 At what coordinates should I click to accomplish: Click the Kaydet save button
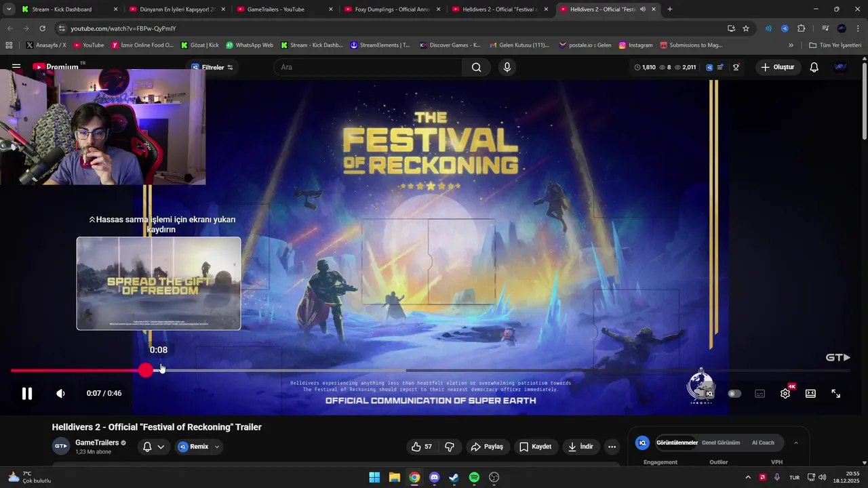click(536, 447)
